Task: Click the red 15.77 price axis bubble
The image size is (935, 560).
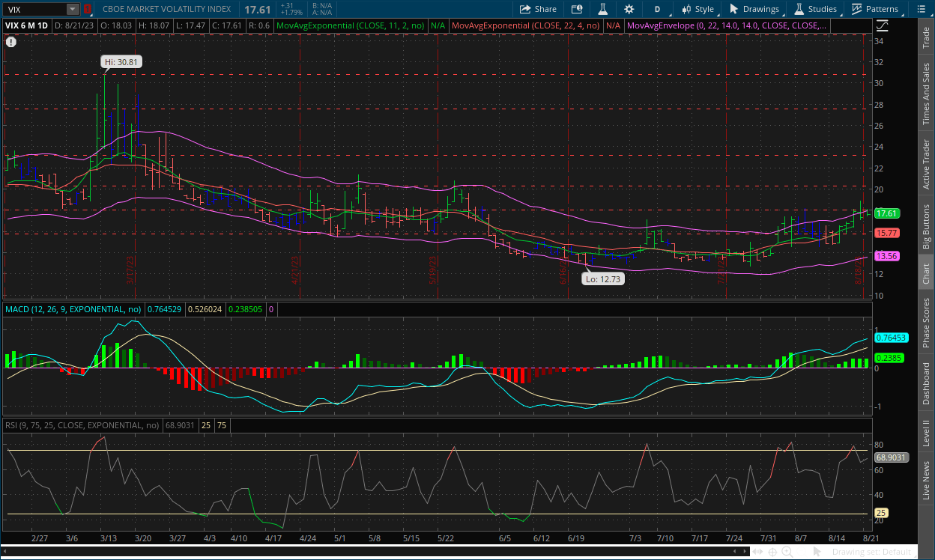Action: (x=887, y=233)
